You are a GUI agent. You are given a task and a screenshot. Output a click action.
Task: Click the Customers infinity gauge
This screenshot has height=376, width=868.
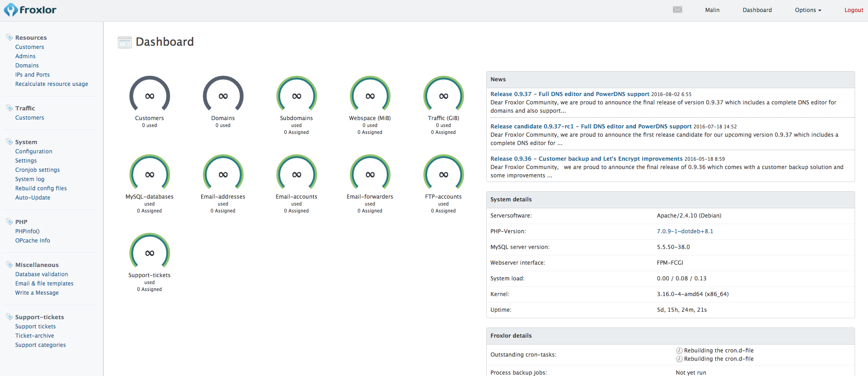[149, 96]
